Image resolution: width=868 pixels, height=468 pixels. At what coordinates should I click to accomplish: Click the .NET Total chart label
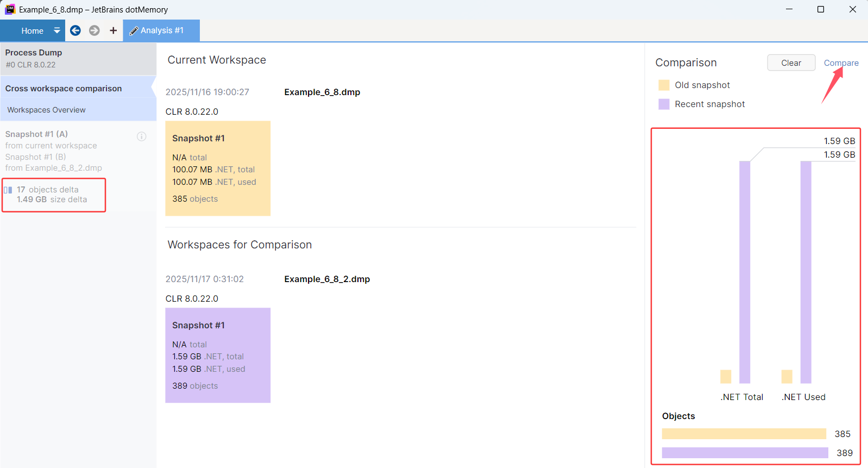(742, 397)
